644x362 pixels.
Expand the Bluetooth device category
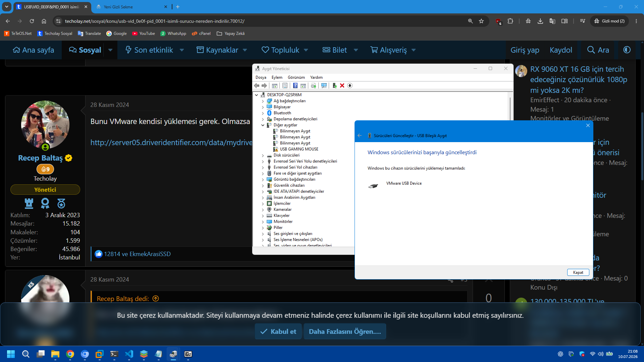[x=263, y=113]
